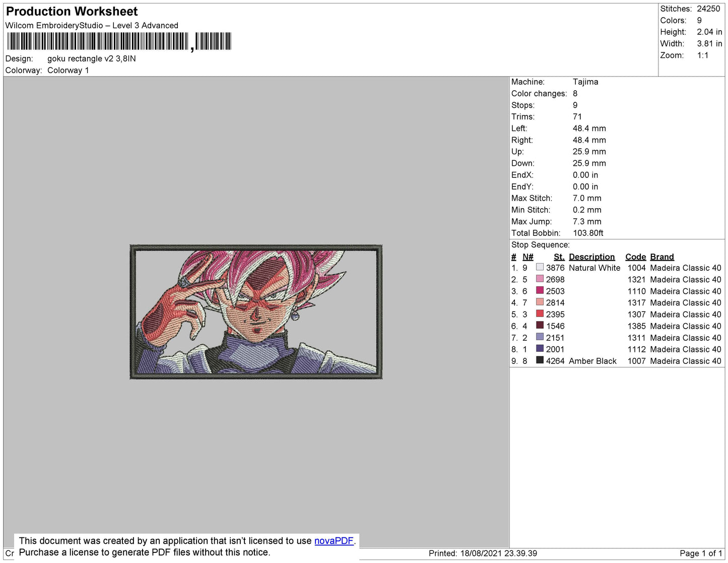The image size is (728, 563).
Task: Click the Production Worksheet title
Action: (72, 12)
